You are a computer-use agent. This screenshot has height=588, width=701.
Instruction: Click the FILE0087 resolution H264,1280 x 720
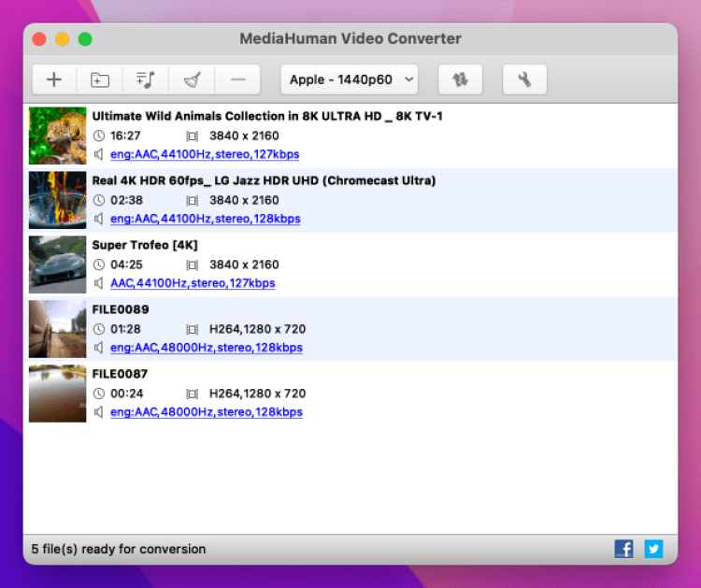click(258, 394)
